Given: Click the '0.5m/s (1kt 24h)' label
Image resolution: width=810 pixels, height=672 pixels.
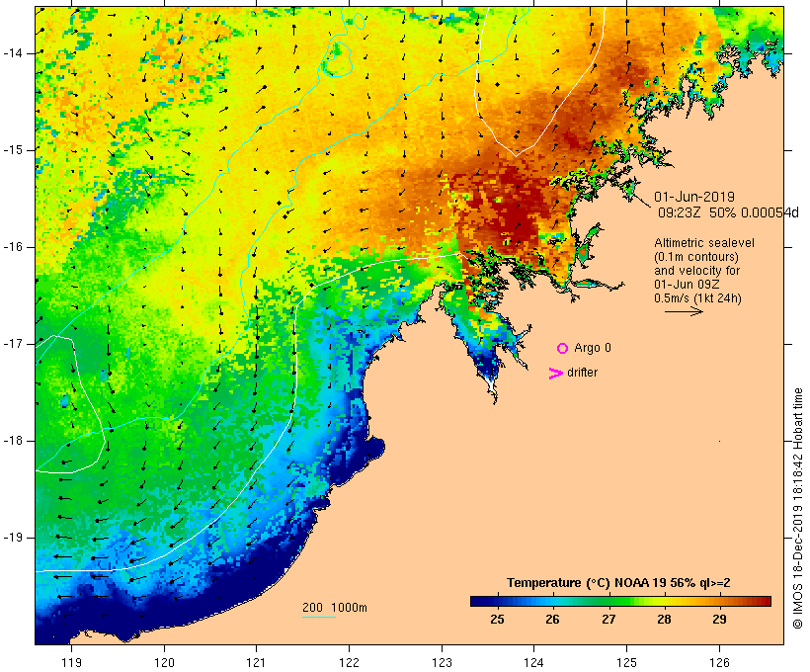Looking at the screenshot, I should click(x=697, y=298).
